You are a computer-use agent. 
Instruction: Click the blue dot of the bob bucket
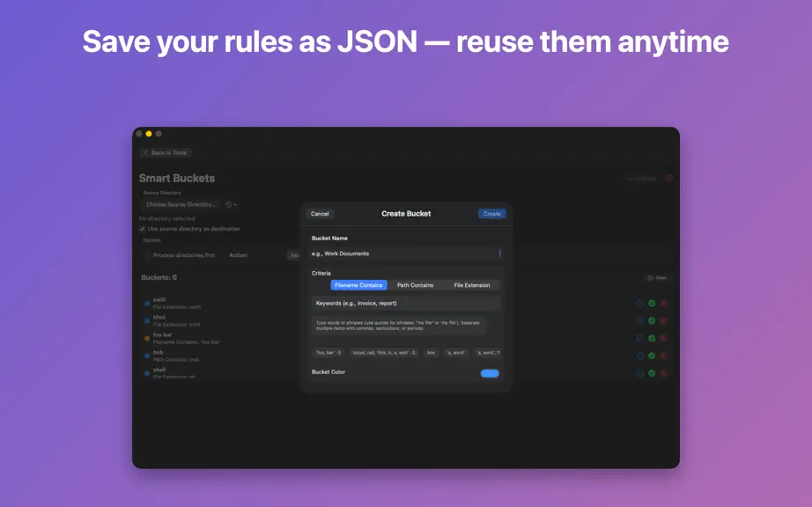(x=147, y=356)
